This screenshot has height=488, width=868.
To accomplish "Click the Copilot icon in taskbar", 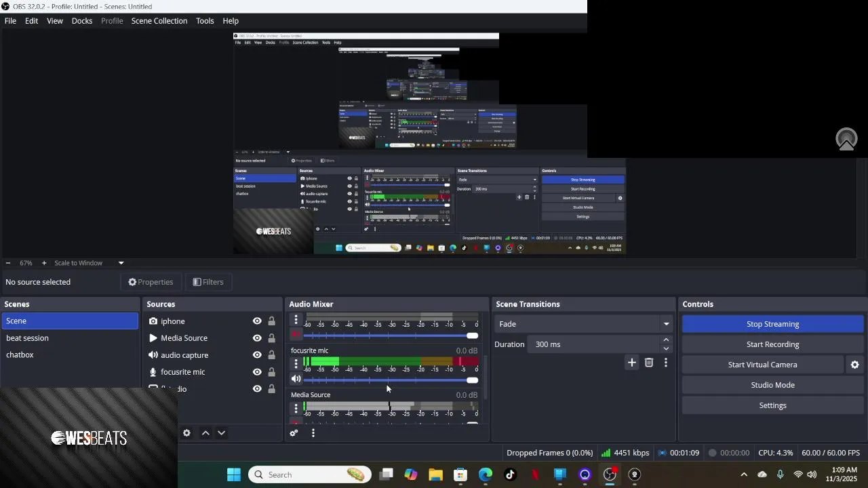I will [411, 474].
